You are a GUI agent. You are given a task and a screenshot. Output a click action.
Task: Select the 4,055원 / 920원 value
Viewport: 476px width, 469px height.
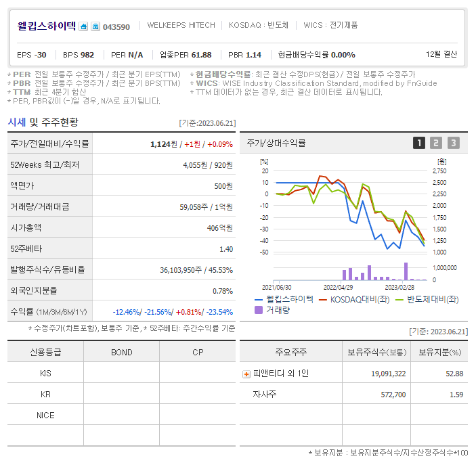[x=208, y=165]
